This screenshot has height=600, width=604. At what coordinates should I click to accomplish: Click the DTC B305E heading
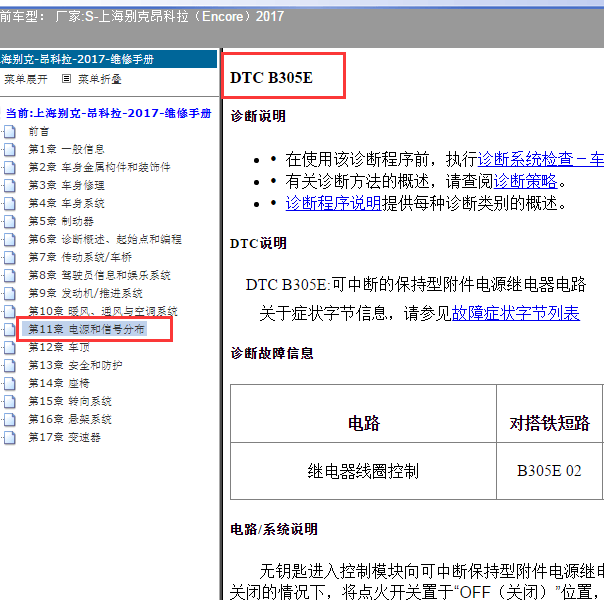tap(271, 78)
